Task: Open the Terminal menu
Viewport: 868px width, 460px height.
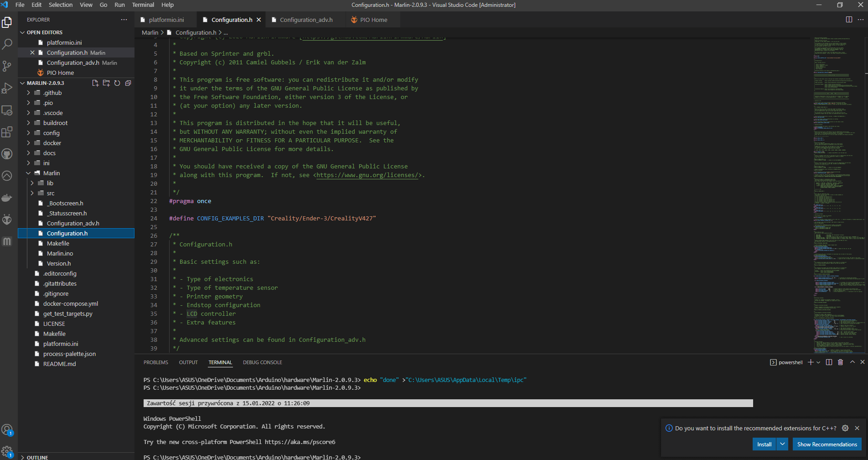Action: pyautogui.click(x=143, y=5)
